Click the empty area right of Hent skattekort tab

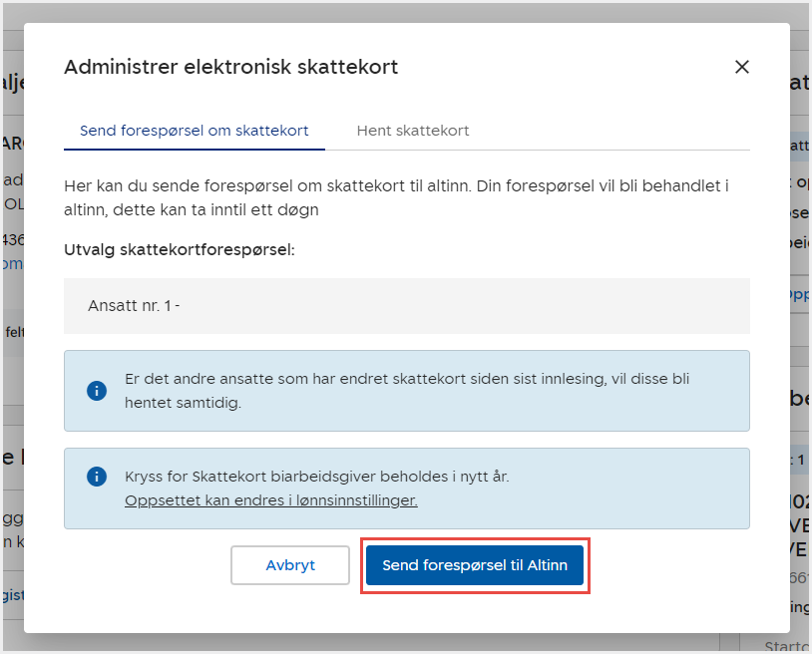[618, 131]
